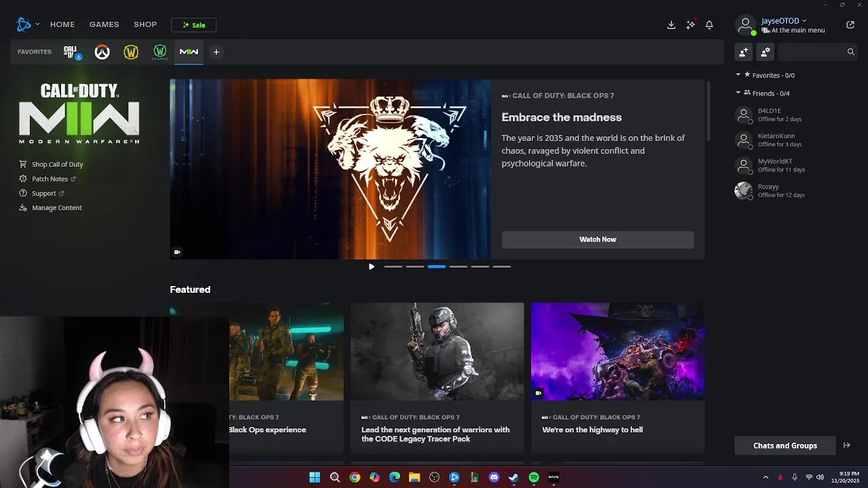Image resolution: width=868 pixels, height=488 pixels.
Task: Select WoW Classic favorite icon
Action: [160, 52]
